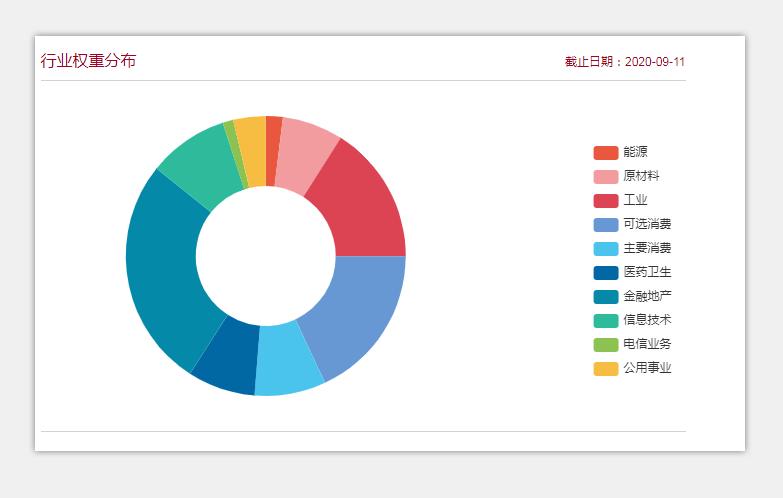Toggle the 工业 legend entry label

click(635, 200)
